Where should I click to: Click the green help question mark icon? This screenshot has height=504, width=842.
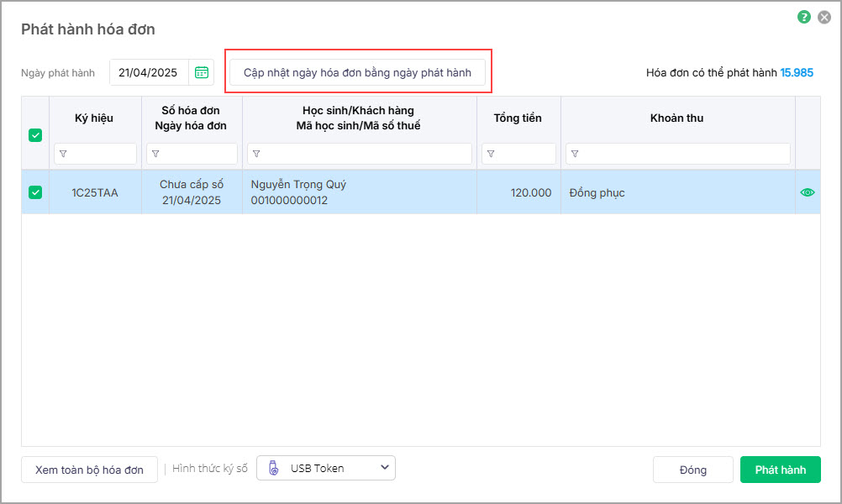point(804,16)
